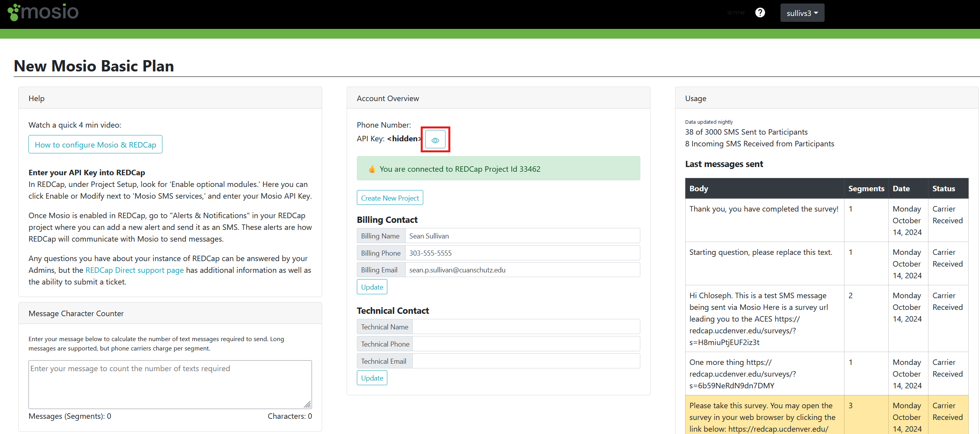Click the 'Last messages sent' heading
Image resolution: width=980 pixels, height=434 pixels.
(x=724, y=164)
